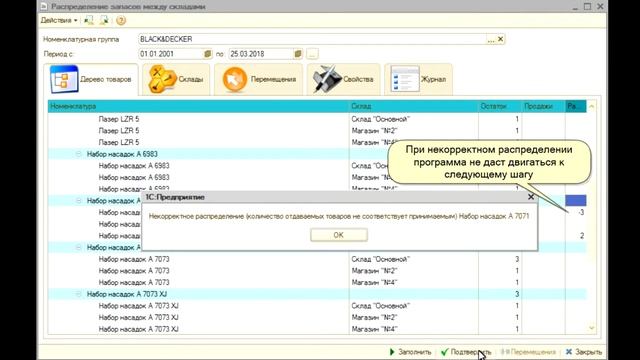Click the second toolbar document icon

(104, 20)
